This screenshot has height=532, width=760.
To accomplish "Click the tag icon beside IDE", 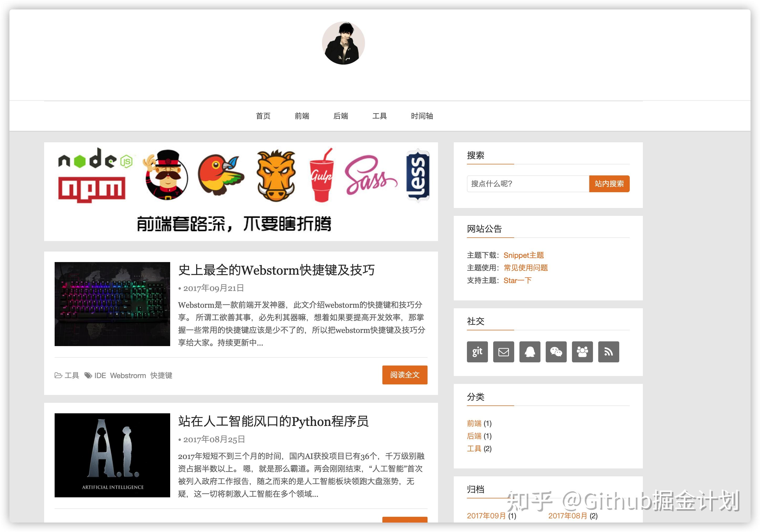I will [x=88, y=375].
